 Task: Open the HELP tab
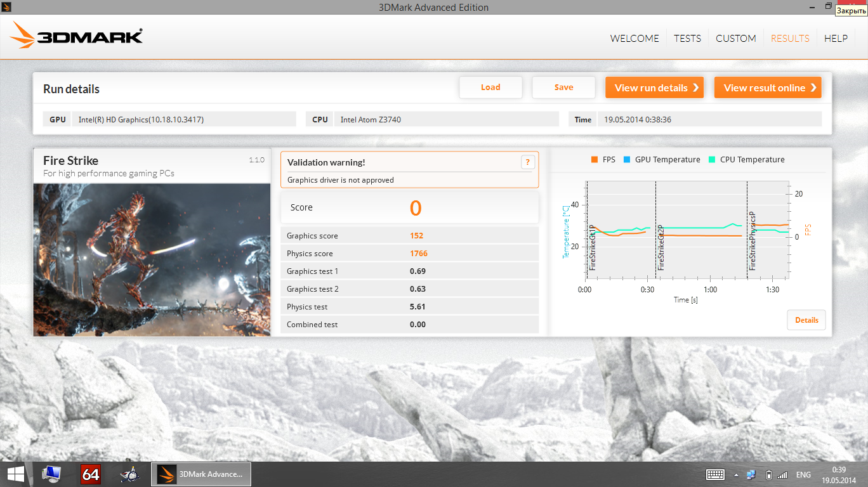[x=836, y=38]
